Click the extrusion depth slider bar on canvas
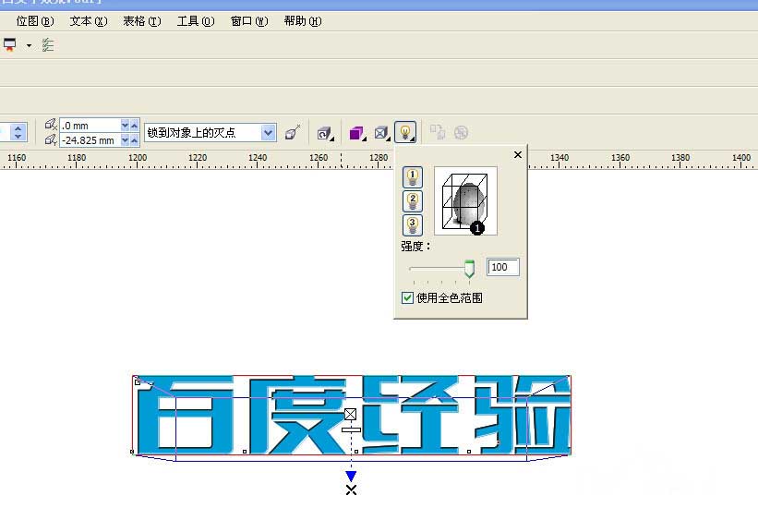Screen dimensions: 758x532 pos(352,429)
